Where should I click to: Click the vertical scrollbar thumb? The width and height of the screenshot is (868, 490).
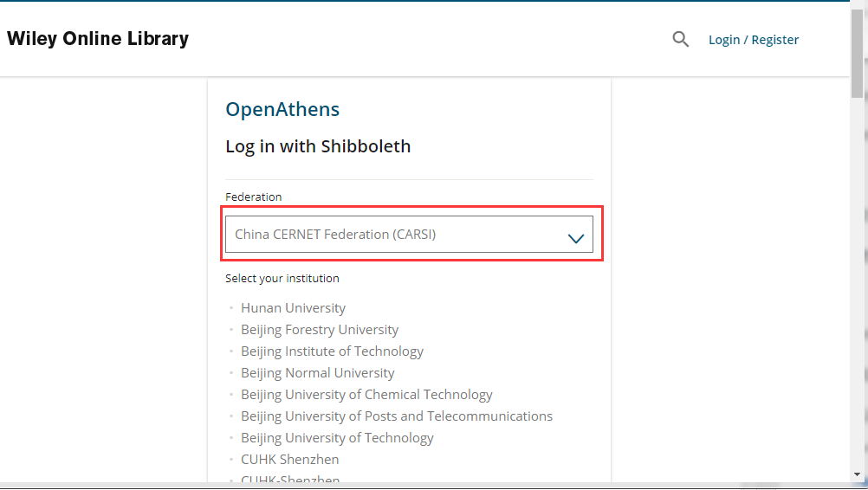tap(858, 52)
